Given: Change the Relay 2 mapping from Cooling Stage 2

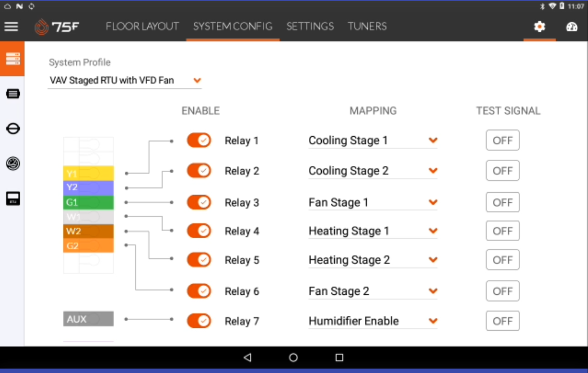Looking at the screenshot, I should click(x=433, y=171).
